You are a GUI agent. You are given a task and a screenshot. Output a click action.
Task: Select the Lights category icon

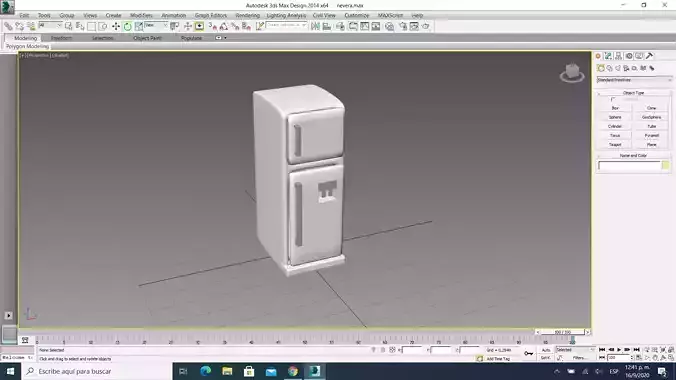coord(618,68)
